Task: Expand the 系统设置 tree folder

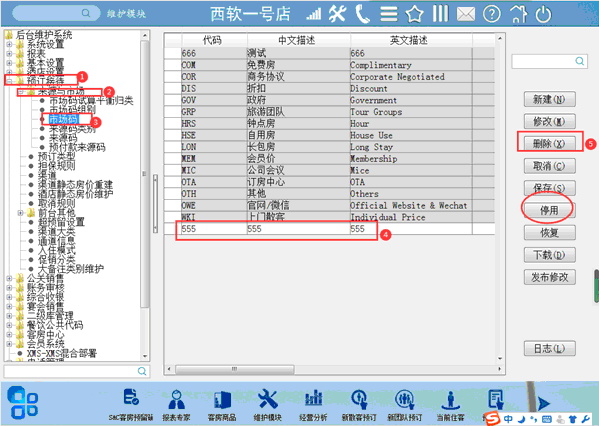Action: tap(9, 44)
